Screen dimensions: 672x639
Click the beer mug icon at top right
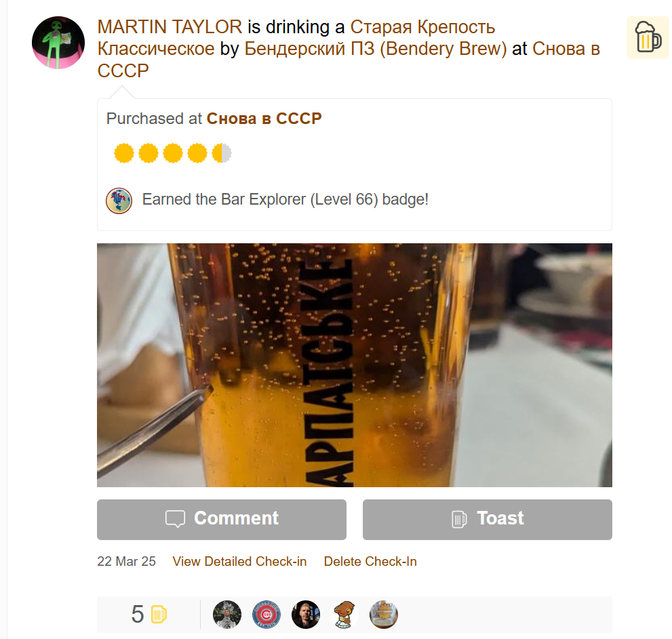pyautogui.click(x=648, y=37)
